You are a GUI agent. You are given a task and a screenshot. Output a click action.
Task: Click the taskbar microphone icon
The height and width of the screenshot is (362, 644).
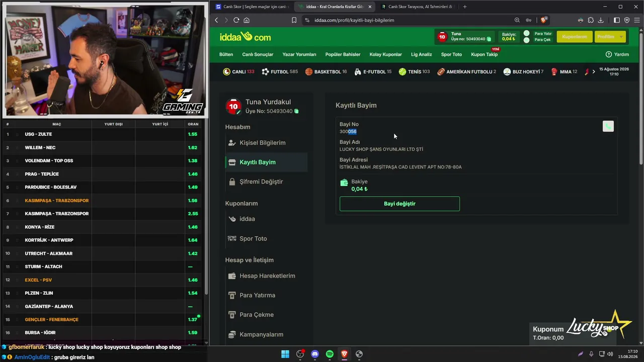pos(591,354)
